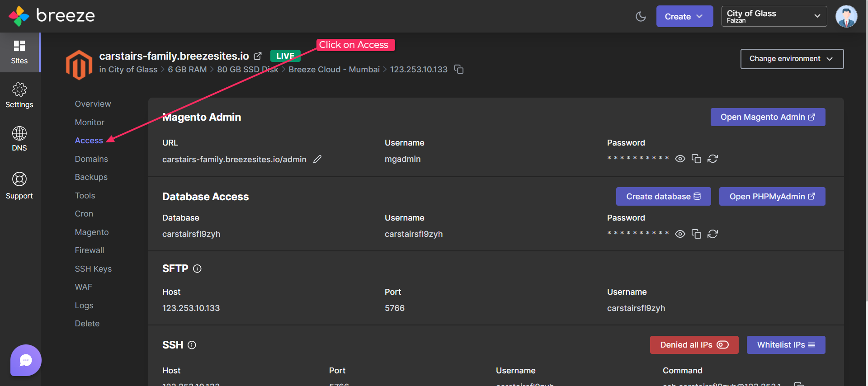This screenshot has width=868, height=386.
Task: Expand the Change environment dropdown
Action: tap(792, 59)
